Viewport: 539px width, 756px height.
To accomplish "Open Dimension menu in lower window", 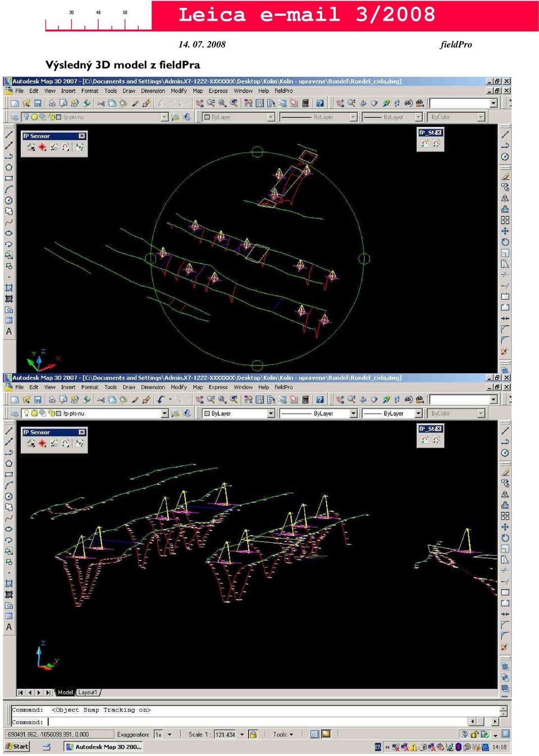I will [x=153, y=387].
